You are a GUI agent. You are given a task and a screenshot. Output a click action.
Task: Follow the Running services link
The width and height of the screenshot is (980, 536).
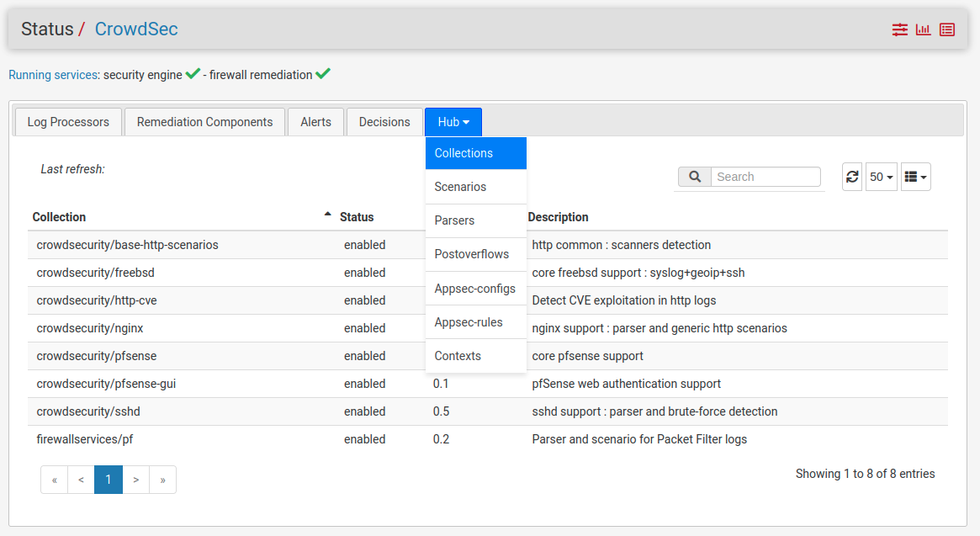53,75
